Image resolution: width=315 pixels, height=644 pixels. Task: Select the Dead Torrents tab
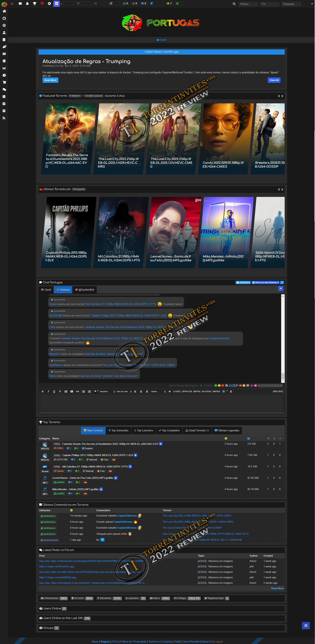click(197, 431)
